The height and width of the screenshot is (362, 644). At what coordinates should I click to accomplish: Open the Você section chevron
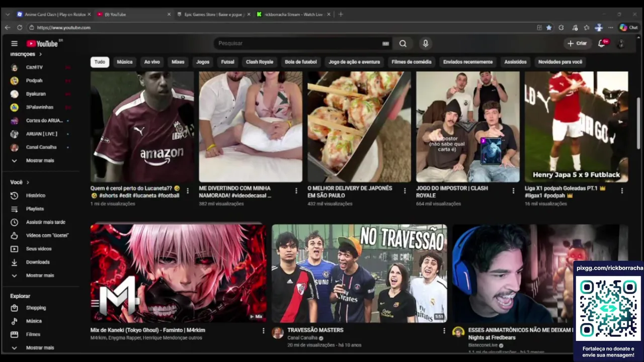point(28,183)
